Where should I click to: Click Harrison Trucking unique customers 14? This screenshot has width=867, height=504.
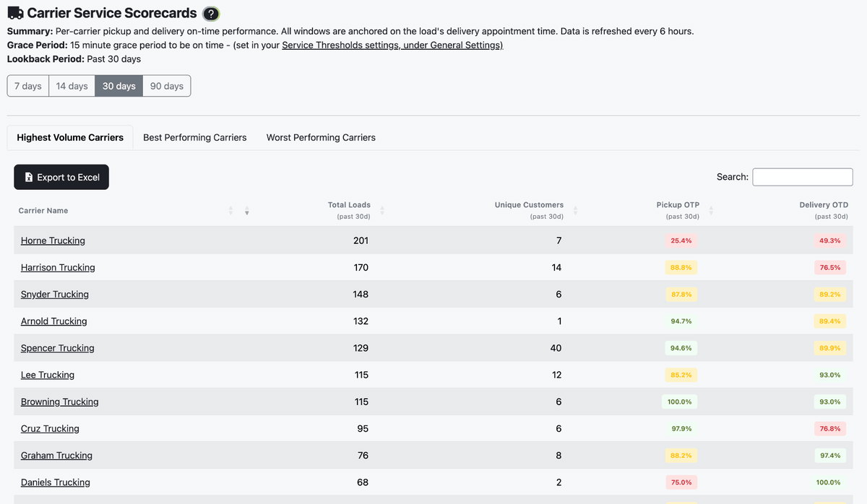coord(556,267)
